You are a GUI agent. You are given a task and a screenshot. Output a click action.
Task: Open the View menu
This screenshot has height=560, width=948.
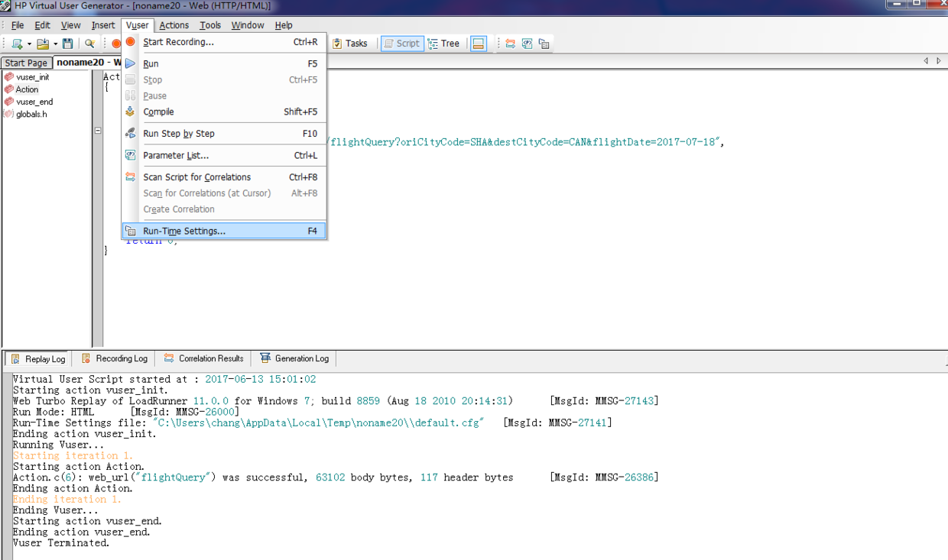tap(71, 25)
